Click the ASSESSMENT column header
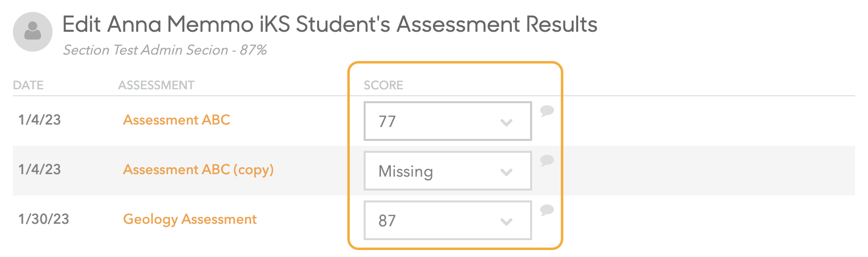This screenshot has height=257, width=868. tap(156, 85)
